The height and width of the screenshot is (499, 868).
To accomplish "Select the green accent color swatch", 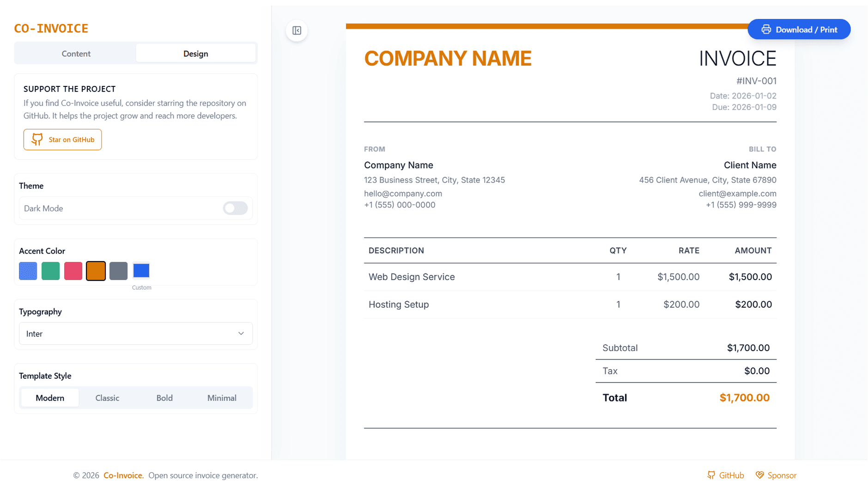I will pyautogui.click(x=50, y=271).
